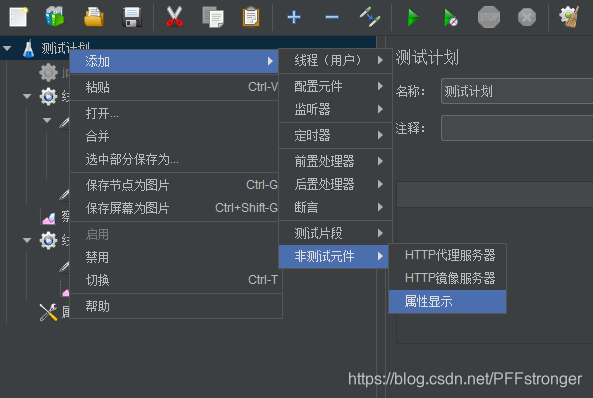Click the Save floppy disk icon
Image resolution: width=593 pixels, height=398 pixels.
[132, 17]
